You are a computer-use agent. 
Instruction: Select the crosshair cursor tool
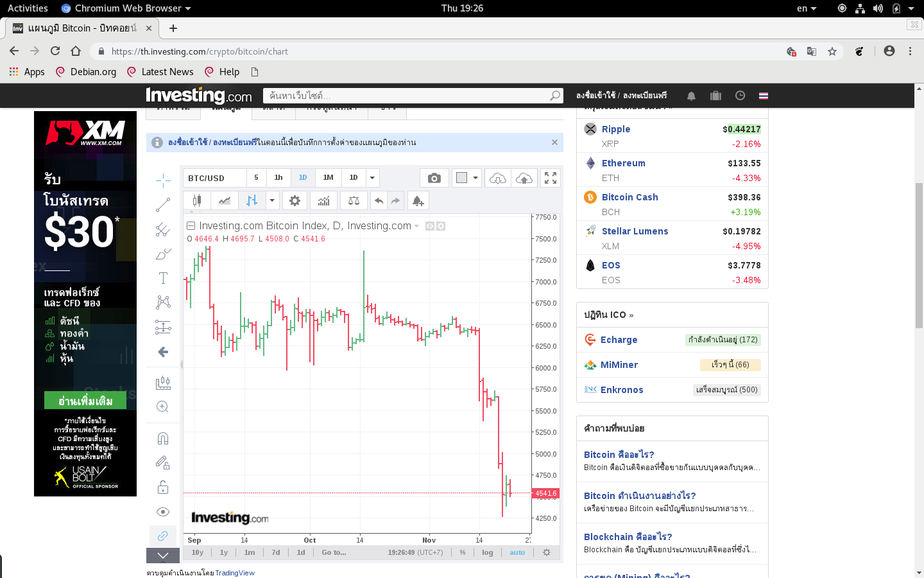pos(163,180)
